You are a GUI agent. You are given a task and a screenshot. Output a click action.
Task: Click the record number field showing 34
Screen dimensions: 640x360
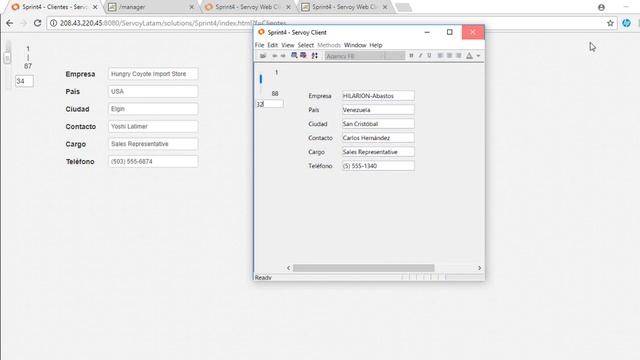click(24, 81)
